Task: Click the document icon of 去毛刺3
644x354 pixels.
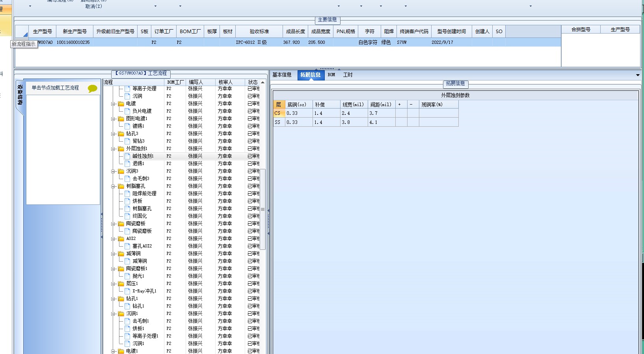Action: 127,178
